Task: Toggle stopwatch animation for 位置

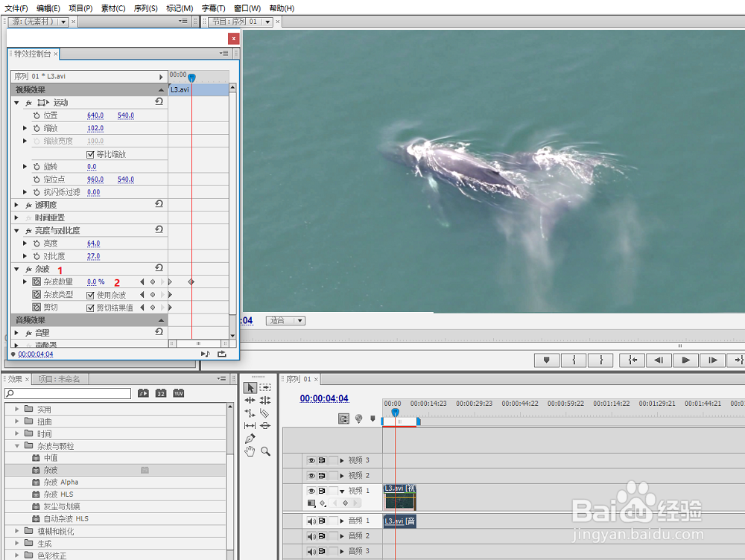Action: [x=37, y=115]
